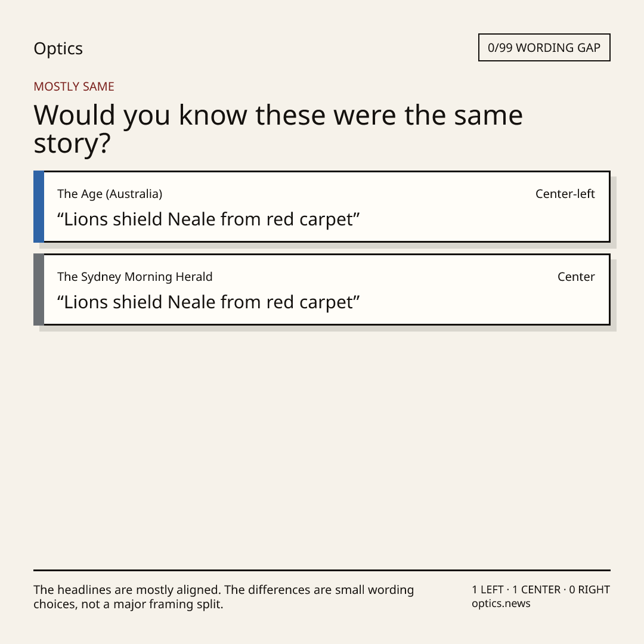Open The Sydney Morning Herald headline card

tap(322, 290)
